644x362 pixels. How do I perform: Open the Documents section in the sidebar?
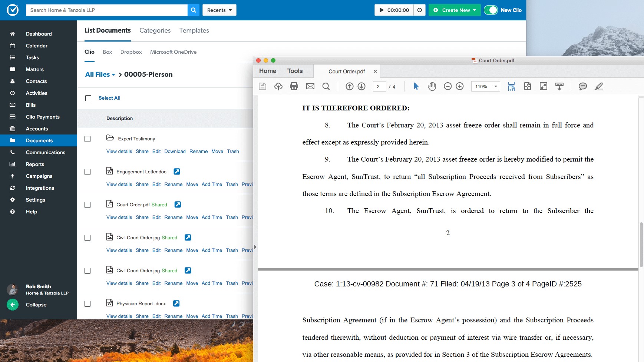click(x=39, y=140)
